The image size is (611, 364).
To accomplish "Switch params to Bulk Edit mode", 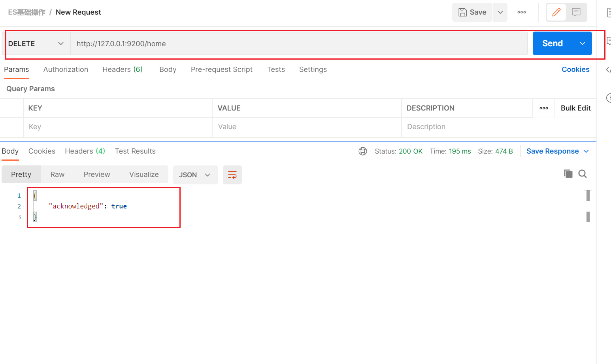I will tap(575, 108).
